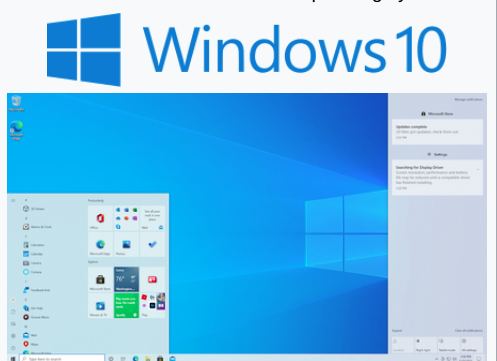The width and height of the screenshot is (497, 361).
Task: Launch Microsoft Edge from the taskbar
Action: pos(135,359)
